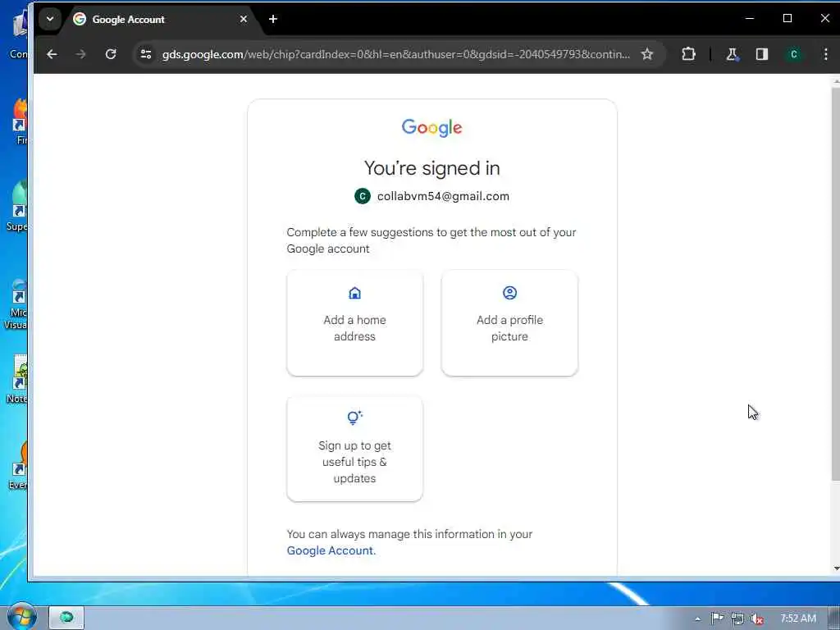Follow the Google Account link
This screenshot has width=840, height=630.
331,550
